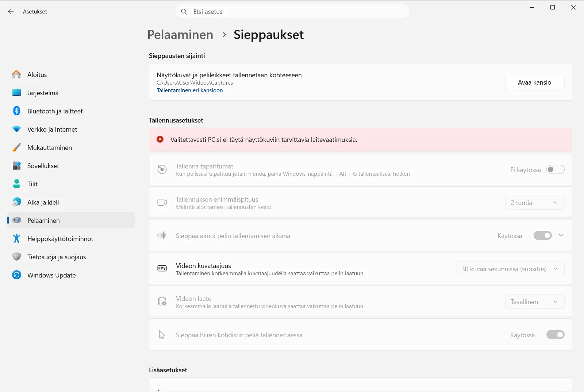The width and height of the screenshot is (584, 392).
Task: Click the C:\Users\User\Videos\Captures path text
Action: [x=195, y=83]
